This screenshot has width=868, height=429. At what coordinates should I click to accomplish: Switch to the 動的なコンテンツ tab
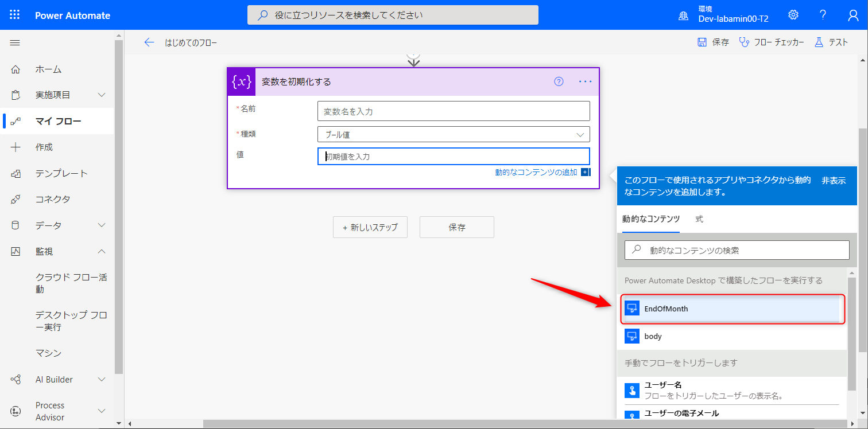651,219
